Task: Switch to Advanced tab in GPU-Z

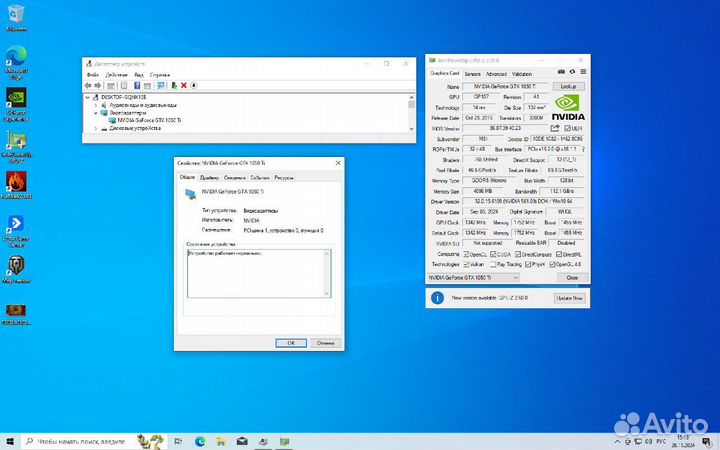Action: (496, 74)
